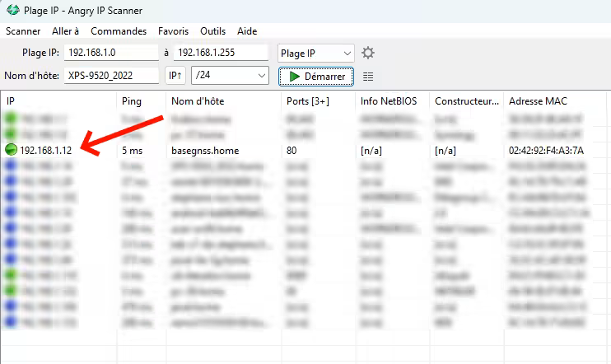The image size is (611, 364).
Task: Sort by the Adresse MAC column header
Action: (538, 100)
